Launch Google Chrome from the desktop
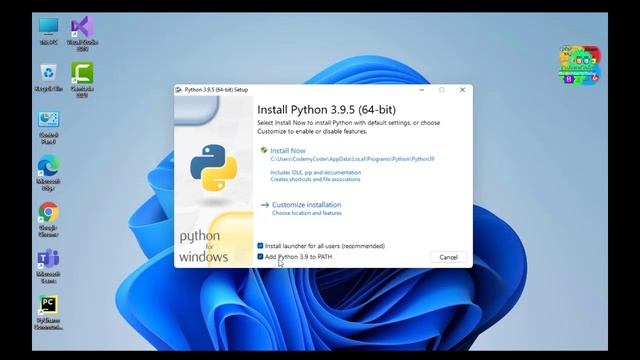 [x=49, y=220]
